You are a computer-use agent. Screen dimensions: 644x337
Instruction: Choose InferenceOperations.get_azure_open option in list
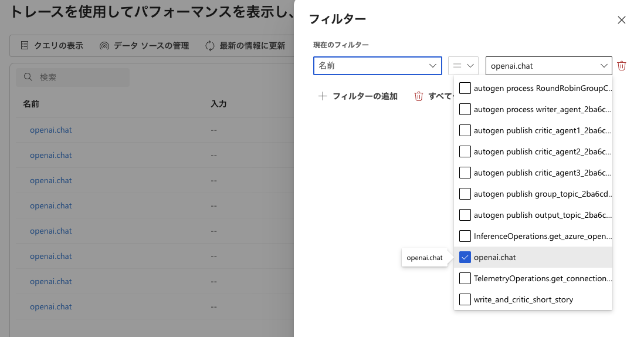[x=543, y=236]
